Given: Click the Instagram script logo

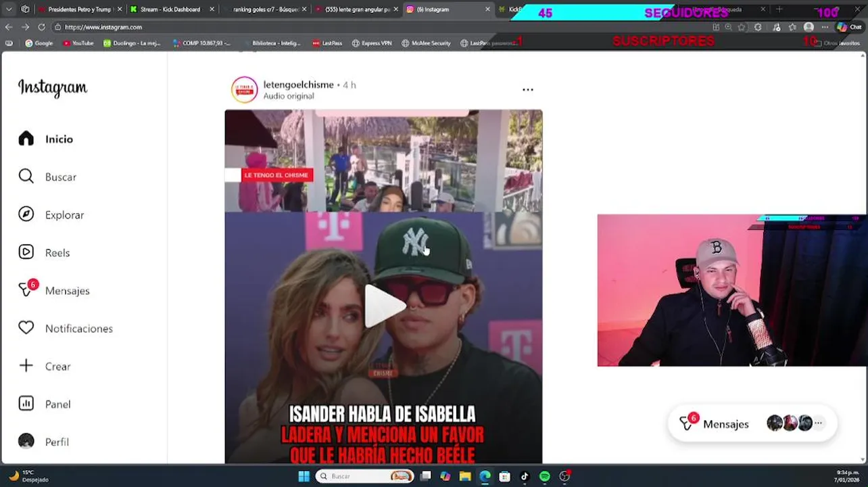Looking at the screenshot, I should (53, 88).
